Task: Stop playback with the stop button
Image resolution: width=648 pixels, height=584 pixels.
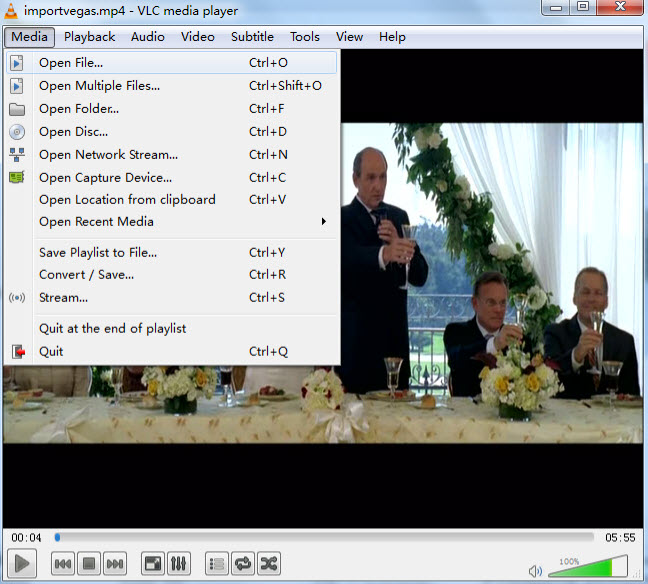Action: pyautogui.click(x=89, y=563)
